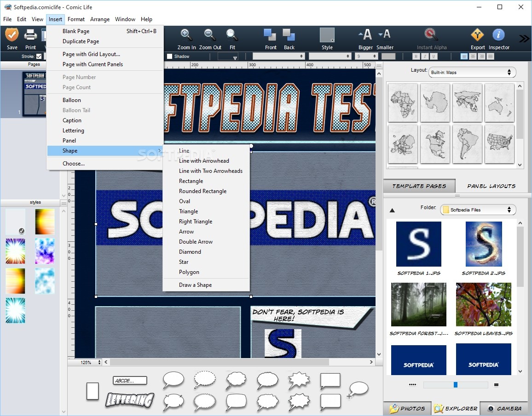Open the Camera tab
Viewport: 532px width, 416px height.
[x=505, y=409]
